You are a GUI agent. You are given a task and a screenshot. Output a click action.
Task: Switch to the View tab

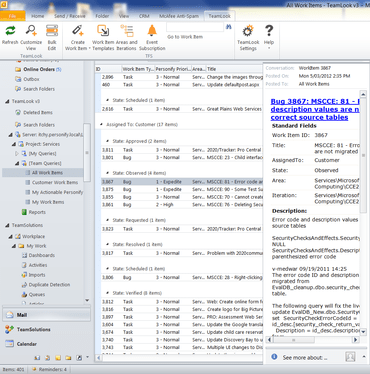[x=124, y=16]
